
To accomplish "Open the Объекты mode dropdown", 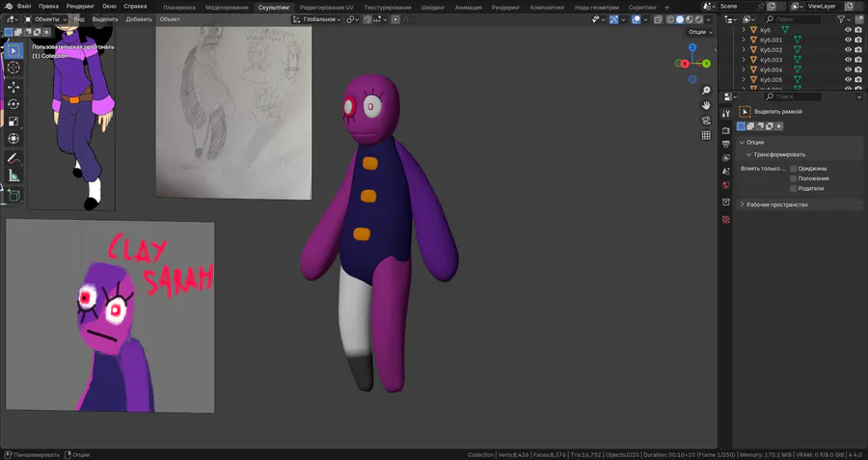I will 46,19.
